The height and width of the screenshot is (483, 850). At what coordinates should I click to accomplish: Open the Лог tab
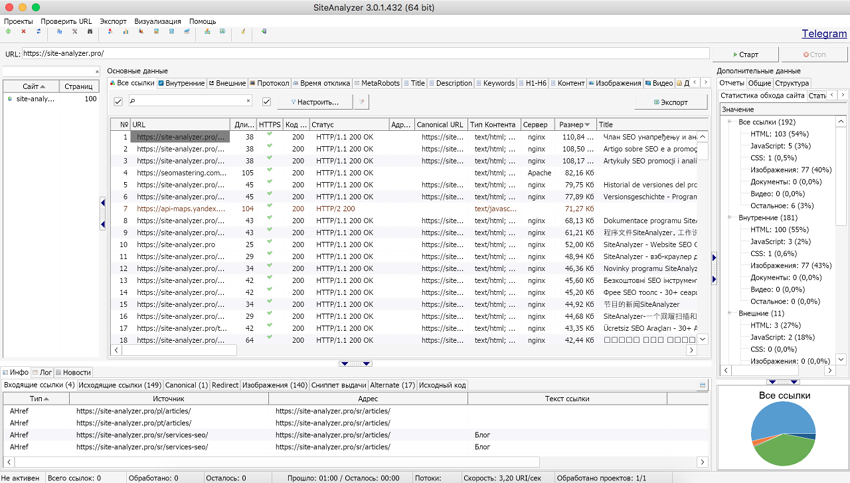click(42, 372)
